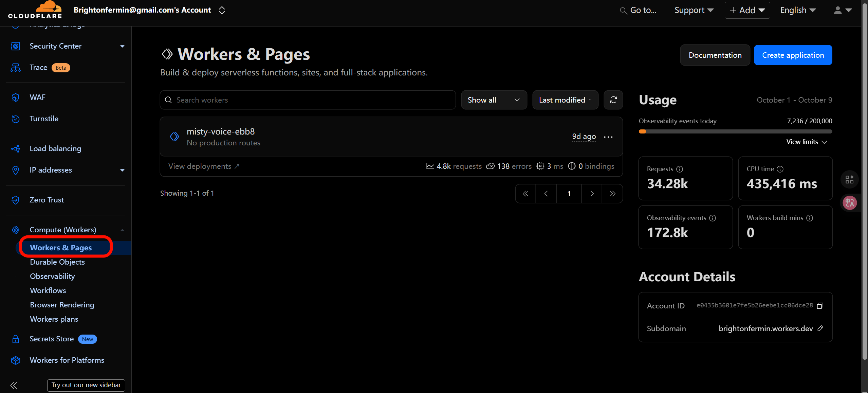Copy the Account ID using the copy icon
The width and height of the screenshot is (868, 393).
coord(820,305)
